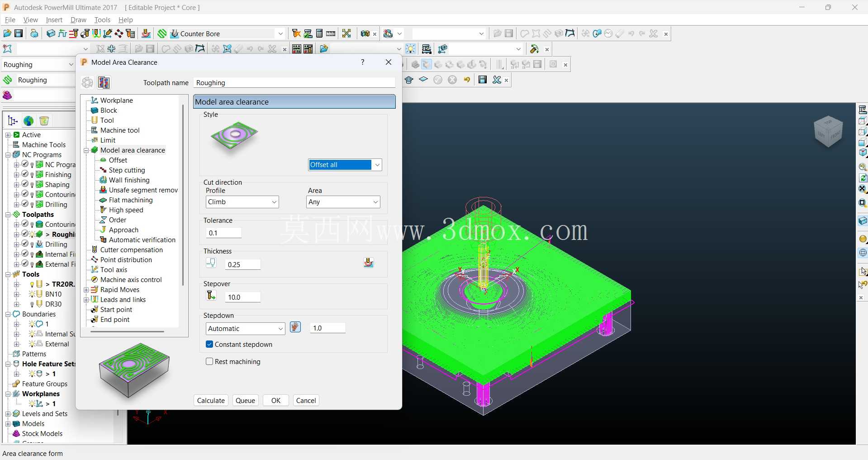Click the Toolpath name input field
This screenshot has width=868, height=460.
coord(294,82)
